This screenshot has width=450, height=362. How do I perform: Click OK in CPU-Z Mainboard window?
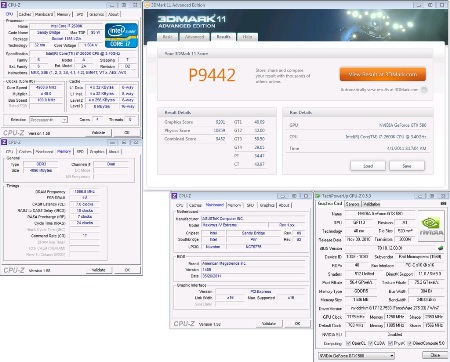(297, 324)
